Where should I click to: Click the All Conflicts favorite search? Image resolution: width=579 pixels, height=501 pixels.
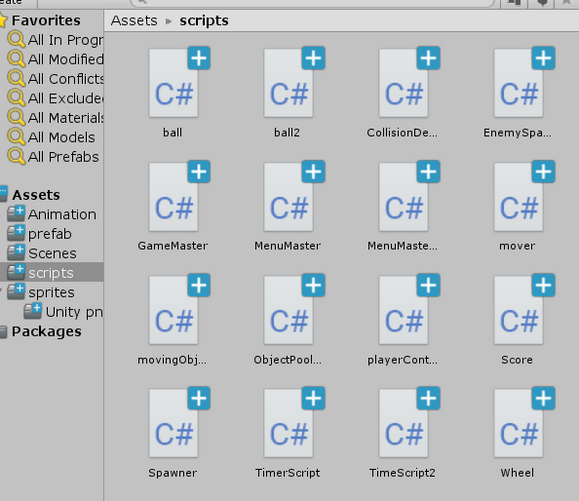pos(55,79)
